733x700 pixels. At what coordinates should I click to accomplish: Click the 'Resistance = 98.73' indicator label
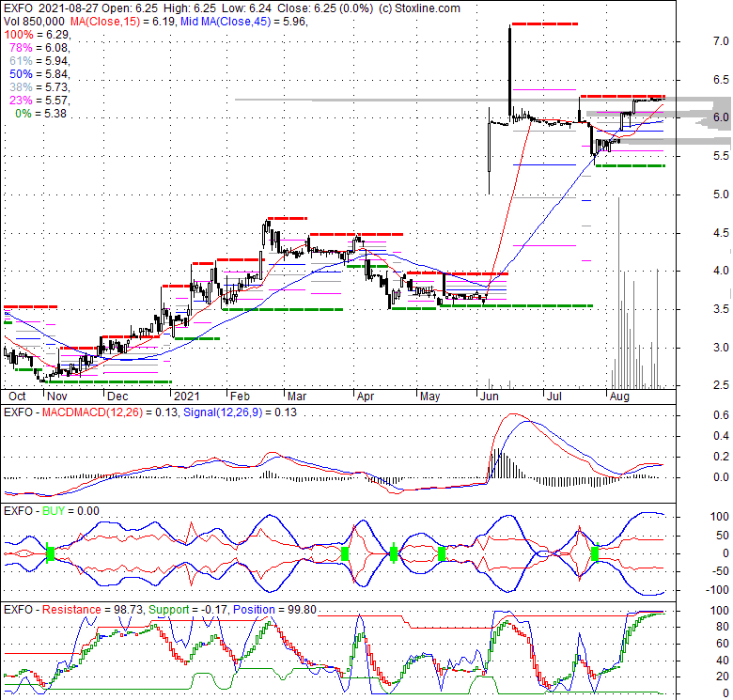(93, 610)
